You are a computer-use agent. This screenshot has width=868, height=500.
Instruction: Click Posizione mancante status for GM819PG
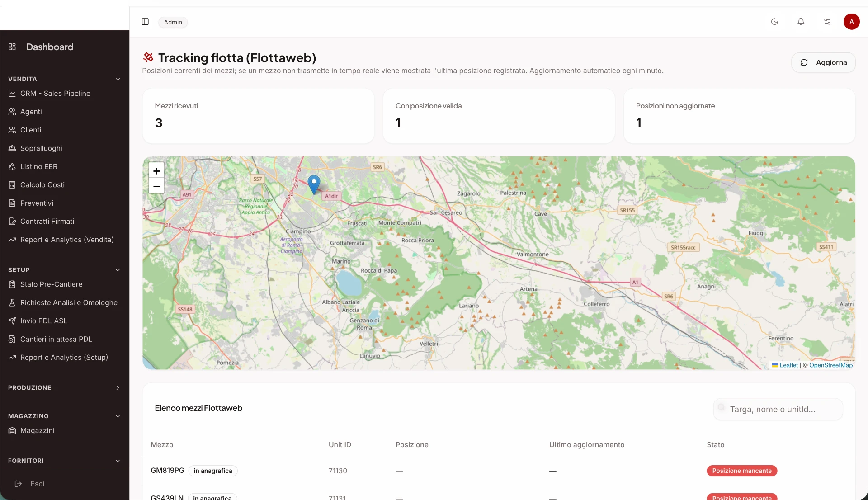(x=742, y=471)
